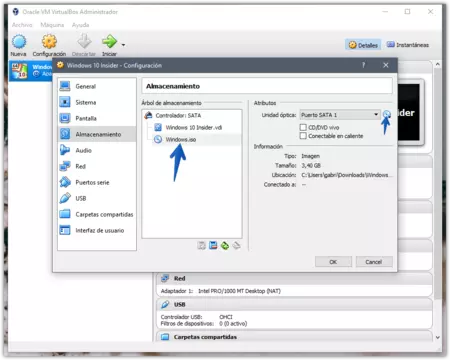The height and width of the screenshot is (360, 450).
Task: Open the Archivo menu
Action: [x=22, y=25]
